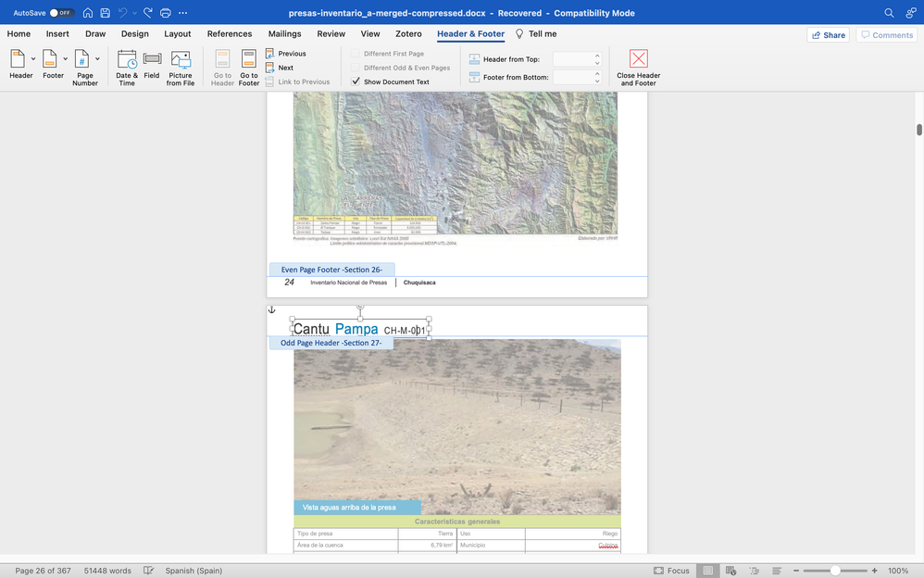Open the Page Number dropdown
The height and width of the screenshot is (578, 924).
click(x=97, y=59)
